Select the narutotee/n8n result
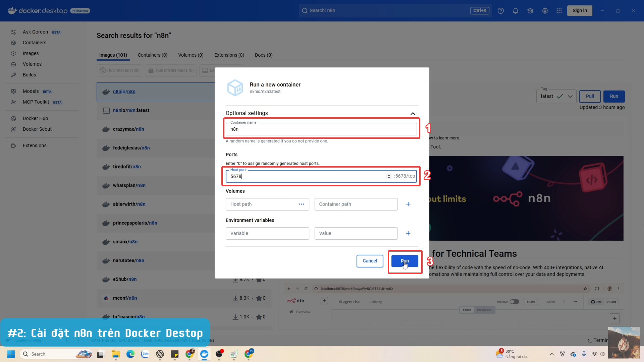644x362 pixels. 156,260
